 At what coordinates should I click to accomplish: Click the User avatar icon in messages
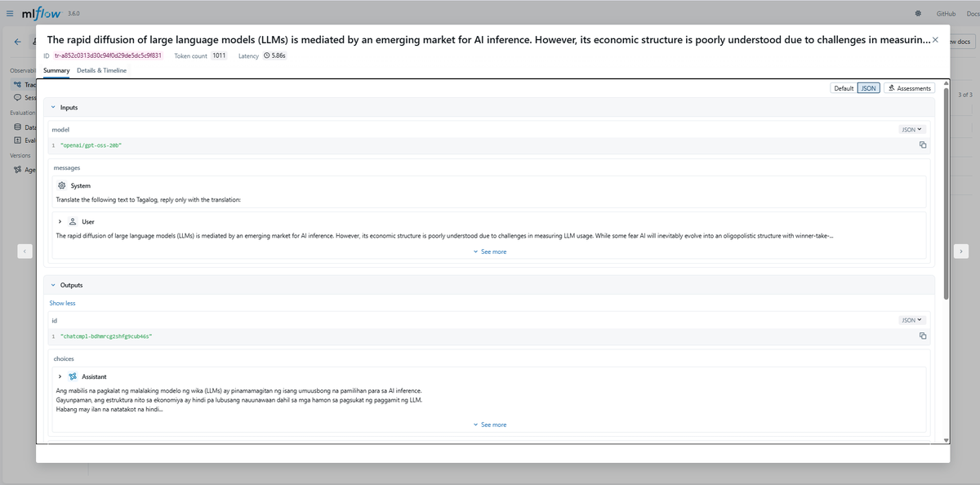point(73,221)
